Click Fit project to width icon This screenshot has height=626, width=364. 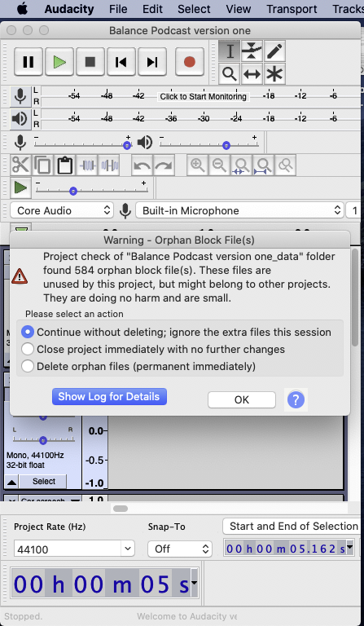pos(264,165)
